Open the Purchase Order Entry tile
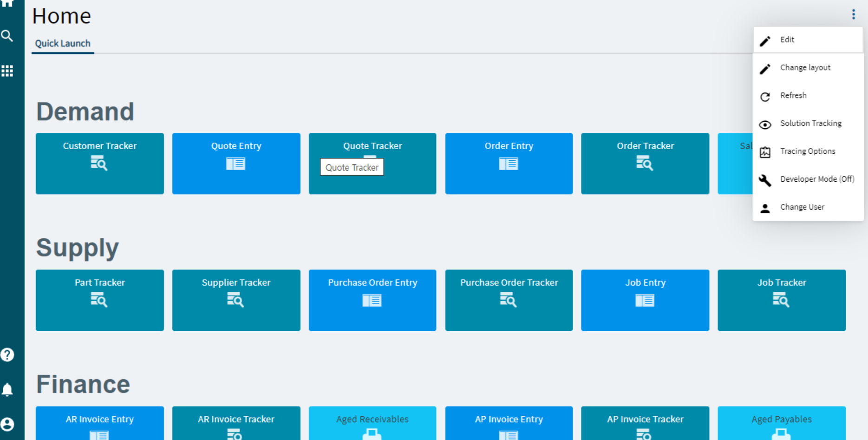Viewport: 868px width, 440px height. coord(372,300)
